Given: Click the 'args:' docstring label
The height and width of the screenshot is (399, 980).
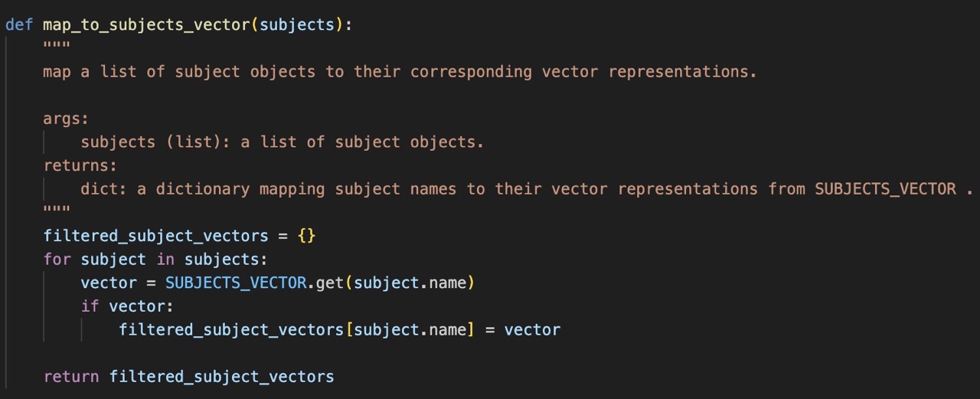Looking at the screenshot, I should [67, 119].
